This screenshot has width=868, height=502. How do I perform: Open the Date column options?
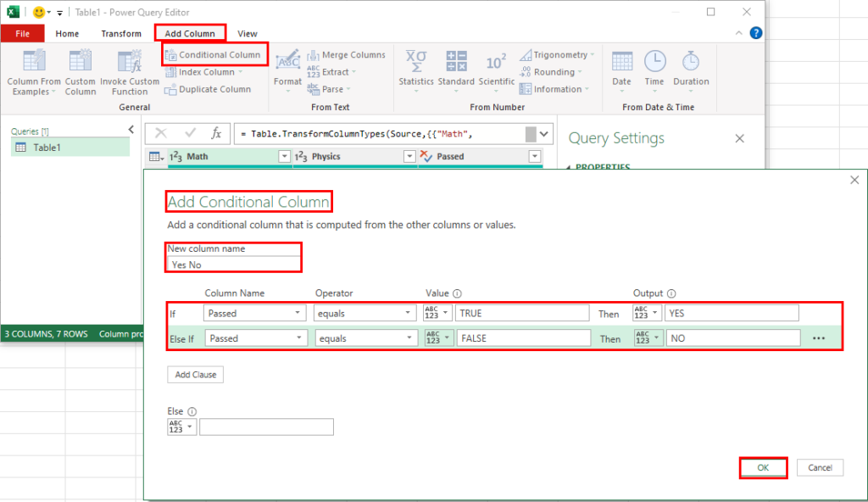[x=621, y=70]
